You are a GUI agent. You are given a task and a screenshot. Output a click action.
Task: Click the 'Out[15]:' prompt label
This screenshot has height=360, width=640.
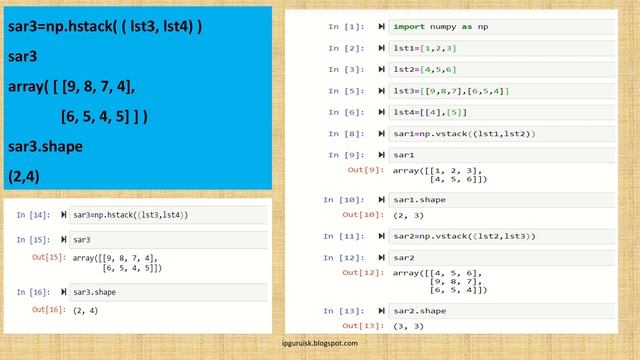[49, 257]
